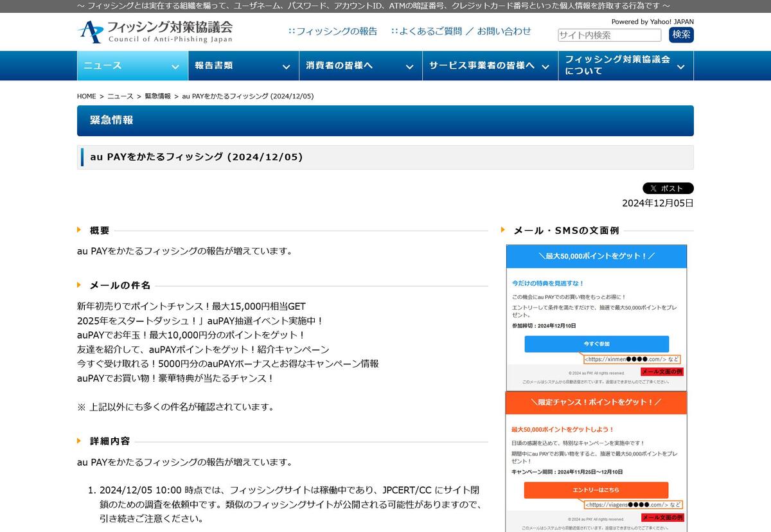Image resolution: width=771 pixels, height=532 pixels.
Task: Expand the ニュース navigation menu
Action: (x=132, y=66)
